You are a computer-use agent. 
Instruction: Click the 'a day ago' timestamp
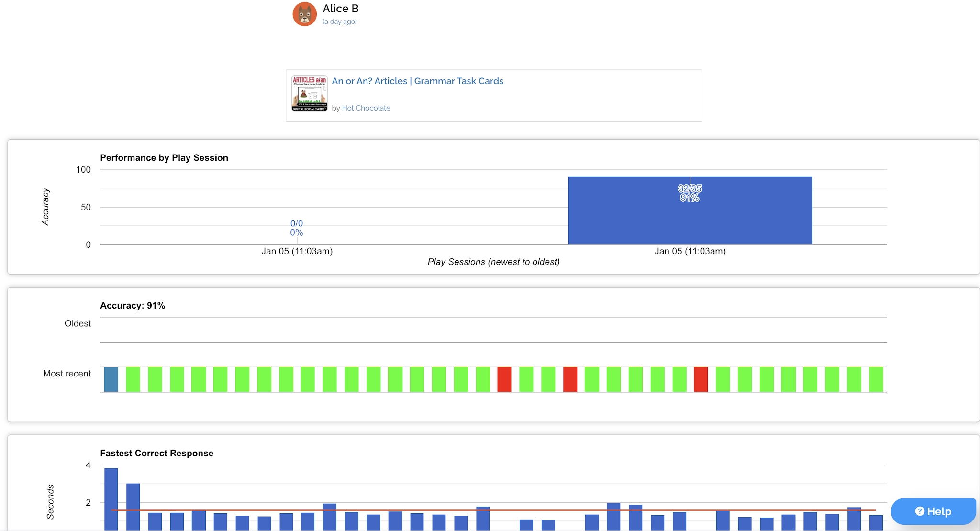tap(339, 22)
